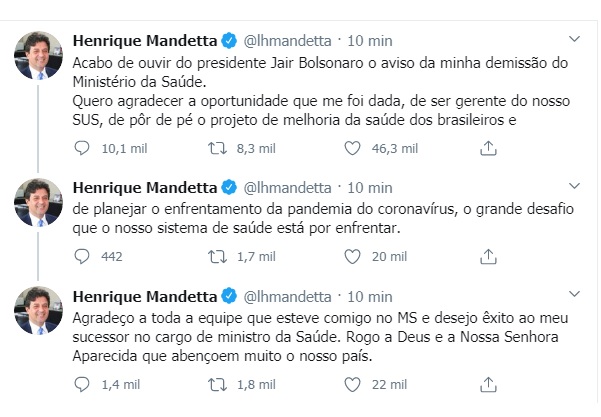
Task: Share the third tweet about the sucessor
Action: [x=487, y=385]
